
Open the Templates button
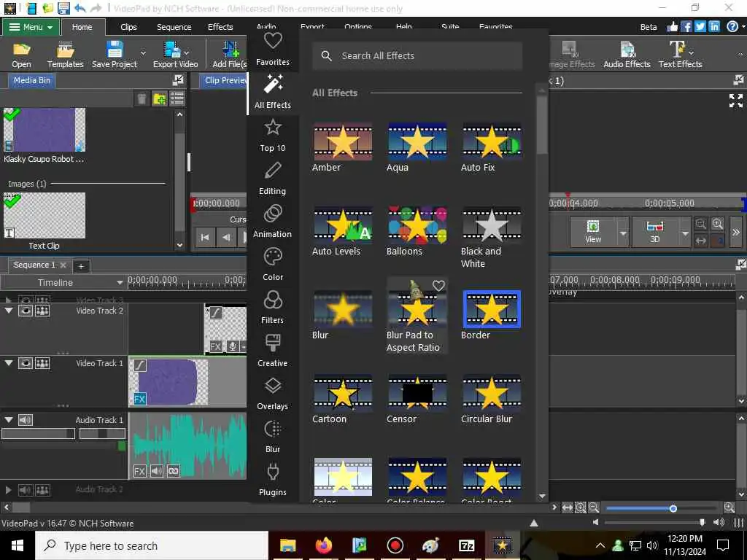[65, 55]
